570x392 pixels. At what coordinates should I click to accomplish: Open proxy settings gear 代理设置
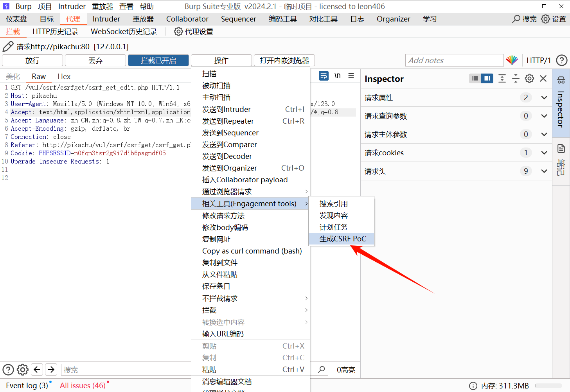(178, 32)
